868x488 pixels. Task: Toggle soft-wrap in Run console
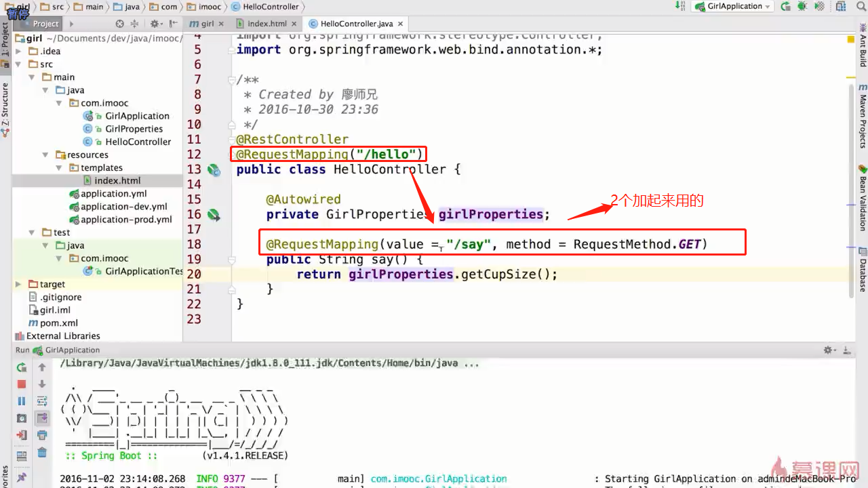(42, 401)
